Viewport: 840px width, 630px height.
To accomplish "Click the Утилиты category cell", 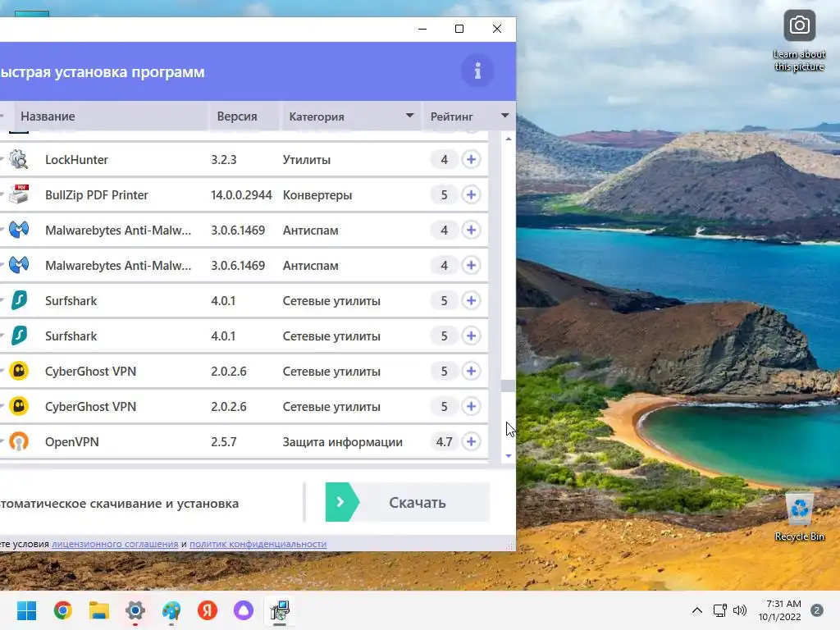I will (307, 160).
